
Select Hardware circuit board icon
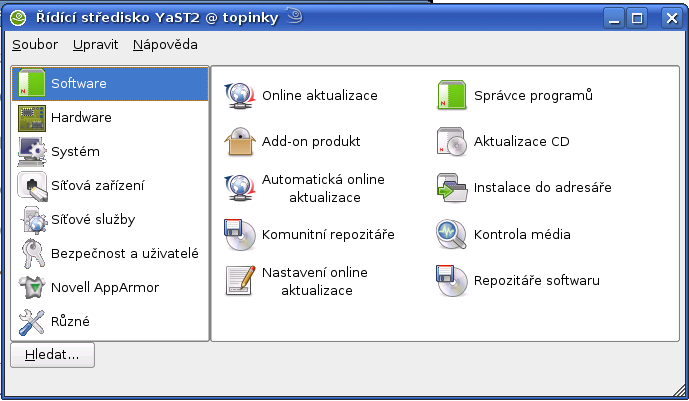click(32, 118)
